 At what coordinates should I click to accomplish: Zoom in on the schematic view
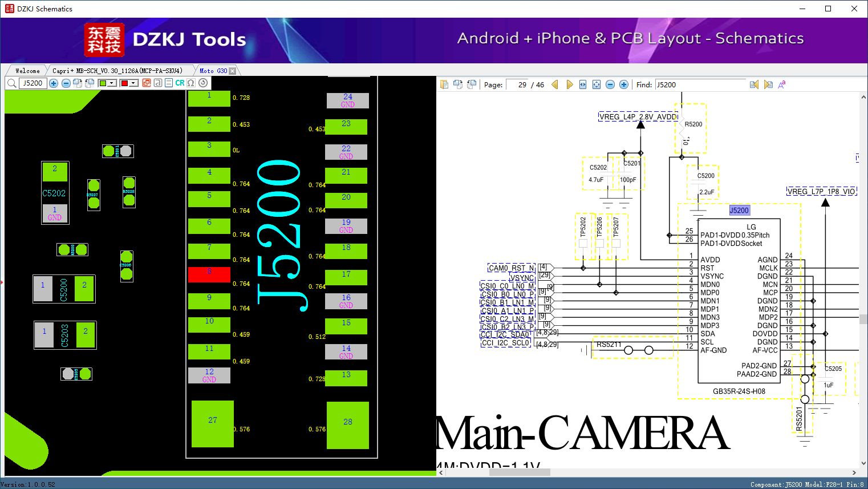(x=624, y=84)
